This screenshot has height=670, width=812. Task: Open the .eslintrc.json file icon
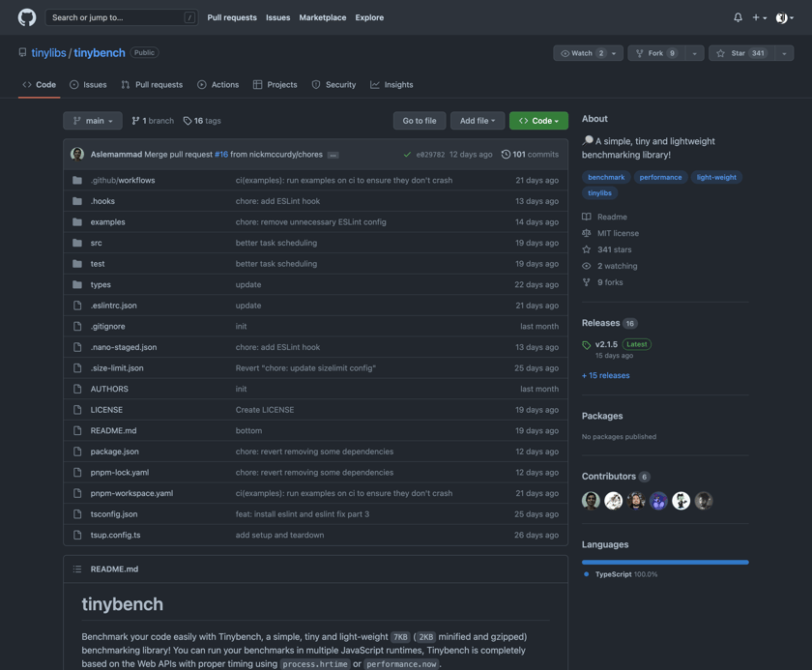pos(77,306)
